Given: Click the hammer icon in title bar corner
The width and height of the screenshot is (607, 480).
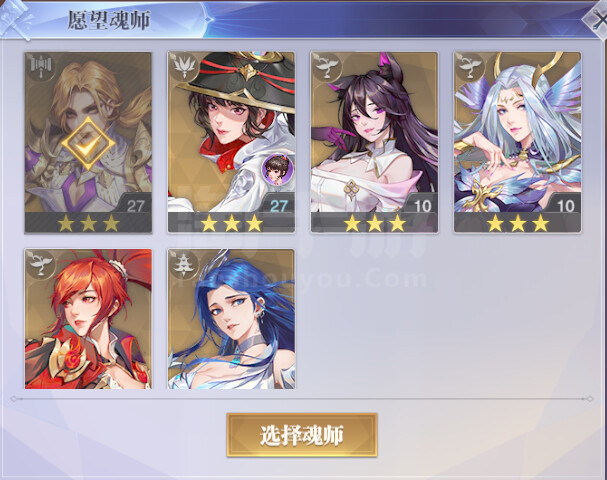Looking at the screenshot, I should tap(15, 19).
